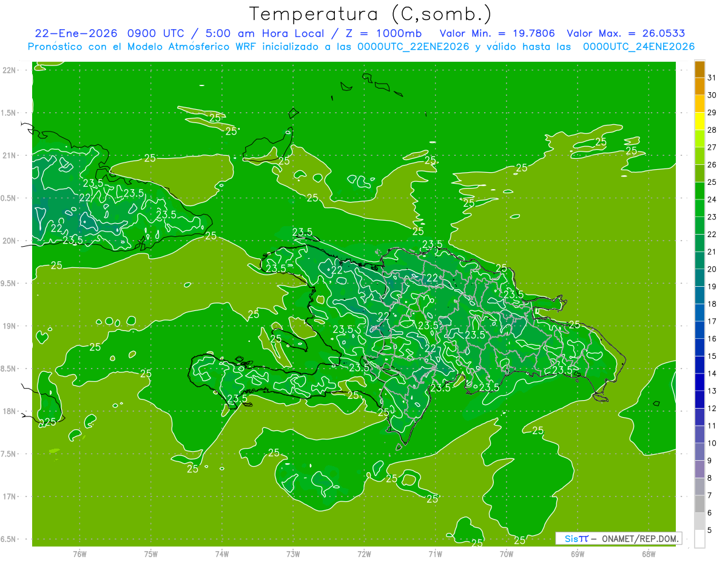Screen dimensions: 728x562
Task: Click the "0.5N" latitude axis label
Action: pyautogui.click(x=8, y=198)
